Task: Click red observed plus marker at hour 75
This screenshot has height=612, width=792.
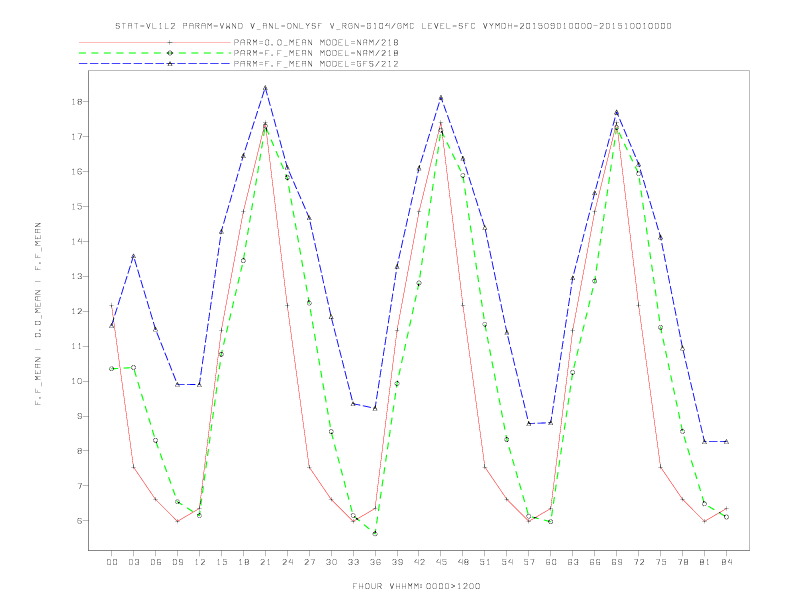Action: coord(660,467)
